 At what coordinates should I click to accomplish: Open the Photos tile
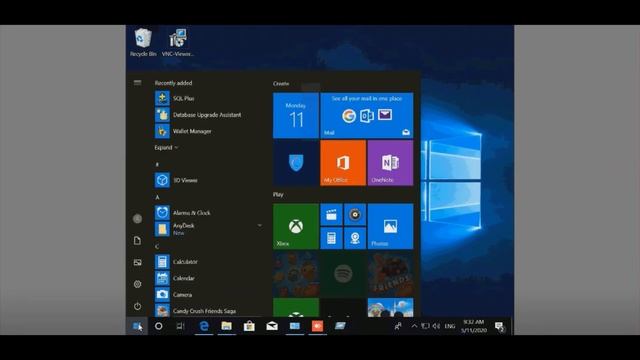point(390,227)
